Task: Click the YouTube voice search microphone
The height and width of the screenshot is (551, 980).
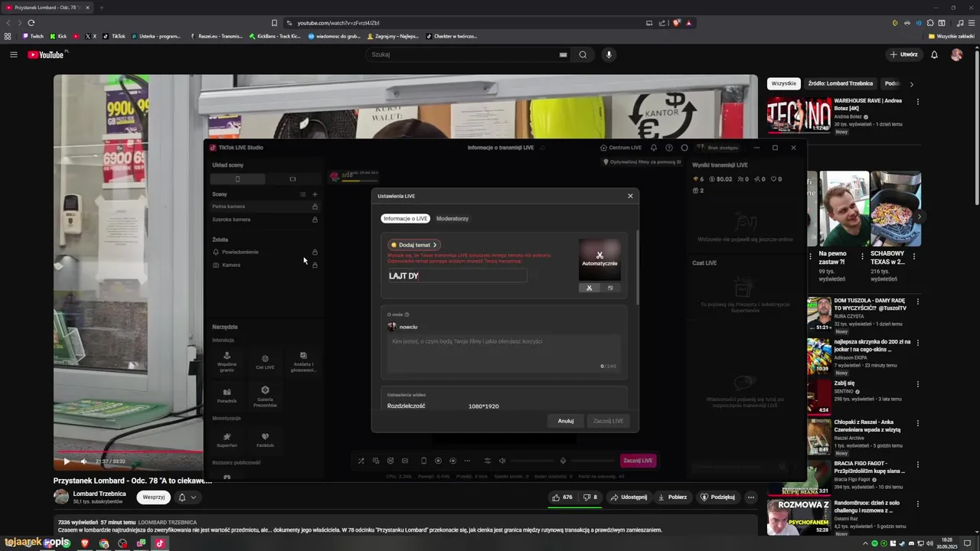Action: (609, 54)
